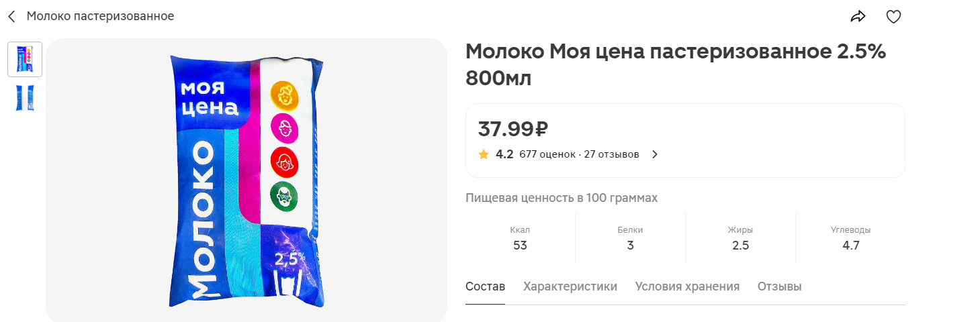Switch to the Характеристики tab

tap(570, 286)
